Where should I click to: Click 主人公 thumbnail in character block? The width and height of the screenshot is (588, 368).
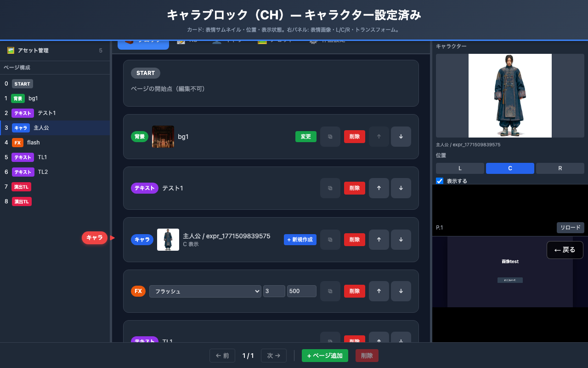[168, 240]
